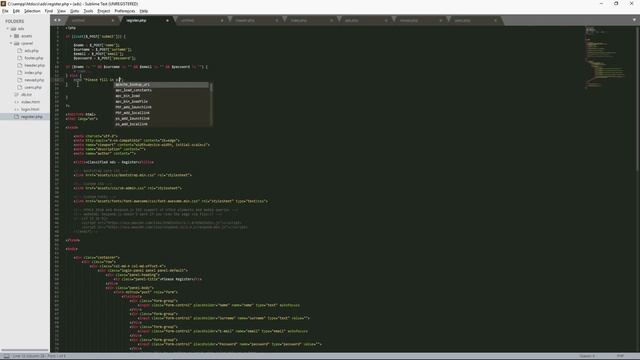The width and height of the screenshot is (640, 360).
Task: Open the tab list dropdown arrow
Action: click(634, 20)
